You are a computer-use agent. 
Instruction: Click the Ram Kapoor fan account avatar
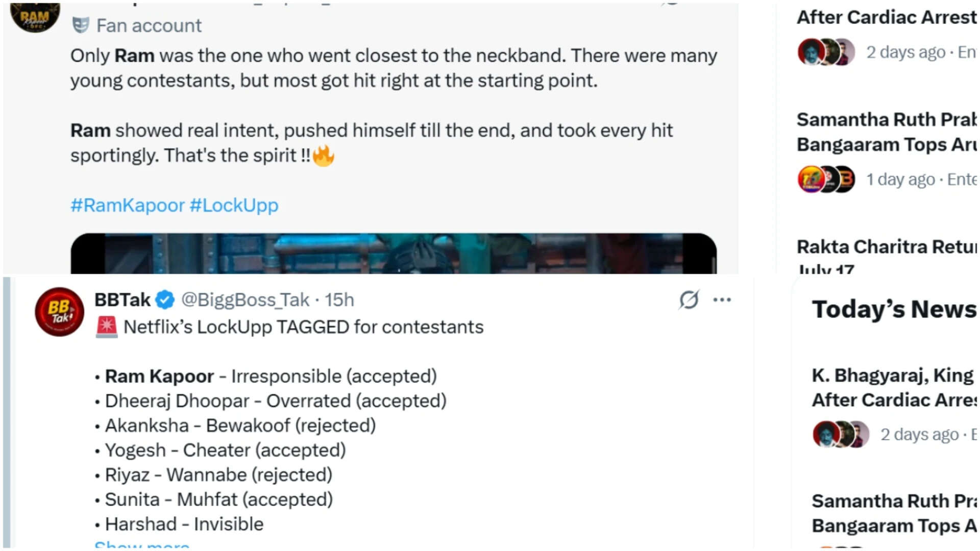pos(35,17)
